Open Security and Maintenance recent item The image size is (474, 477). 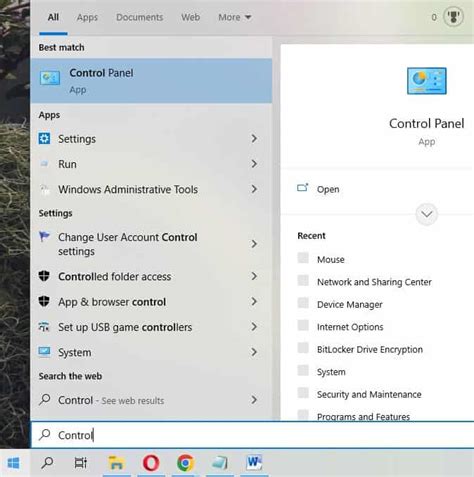click(x=369, y=394)
